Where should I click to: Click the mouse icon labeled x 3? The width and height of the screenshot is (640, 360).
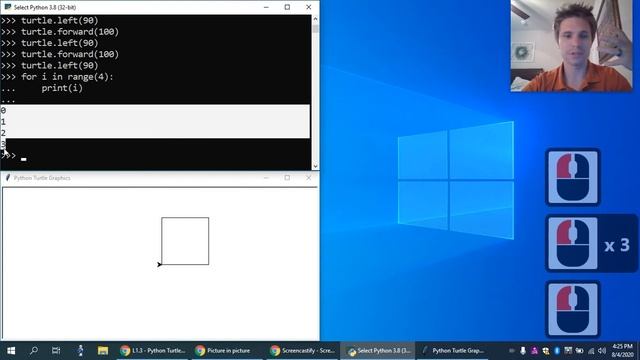pyautogui.click(x=573, y=244)
